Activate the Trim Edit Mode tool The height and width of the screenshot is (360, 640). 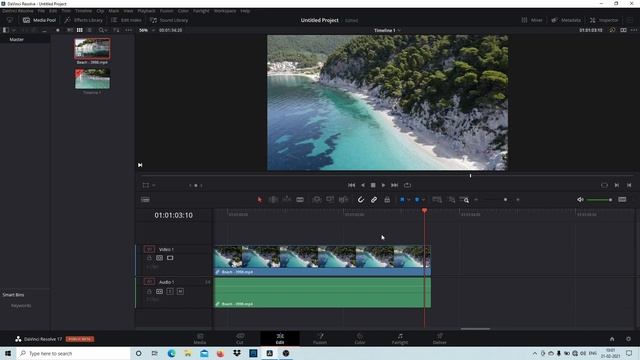(x=273, y=200)
